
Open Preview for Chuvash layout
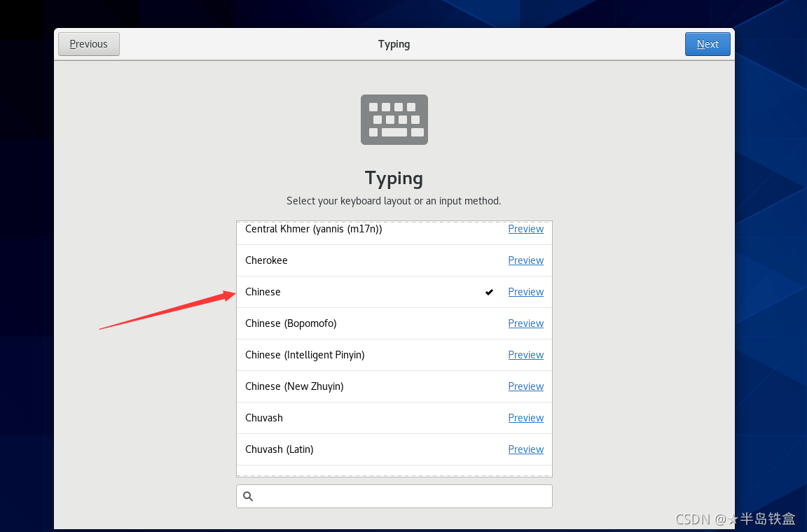525,418
